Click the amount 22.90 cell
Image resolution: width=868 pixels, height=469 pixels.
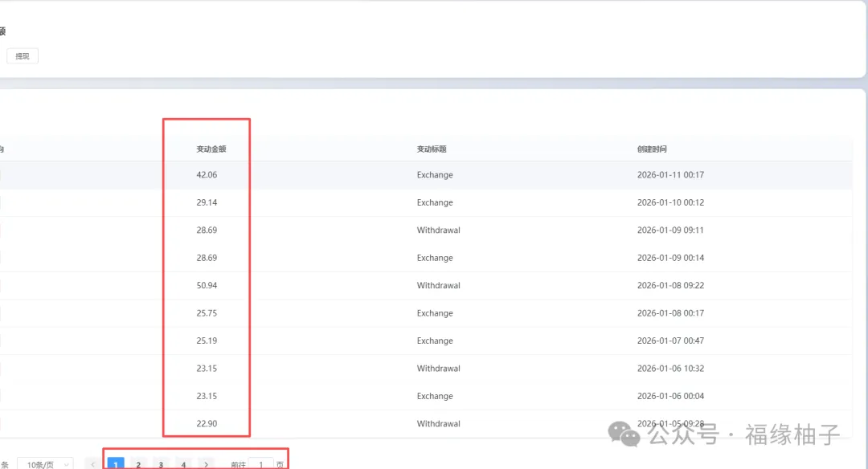[207, 424]
